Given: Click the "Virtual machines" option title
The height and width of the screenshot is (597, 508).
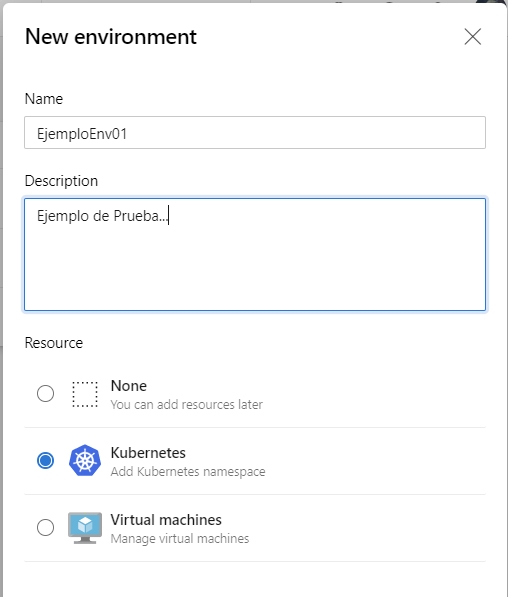Looking at the screenshot, I should point(166,520).
